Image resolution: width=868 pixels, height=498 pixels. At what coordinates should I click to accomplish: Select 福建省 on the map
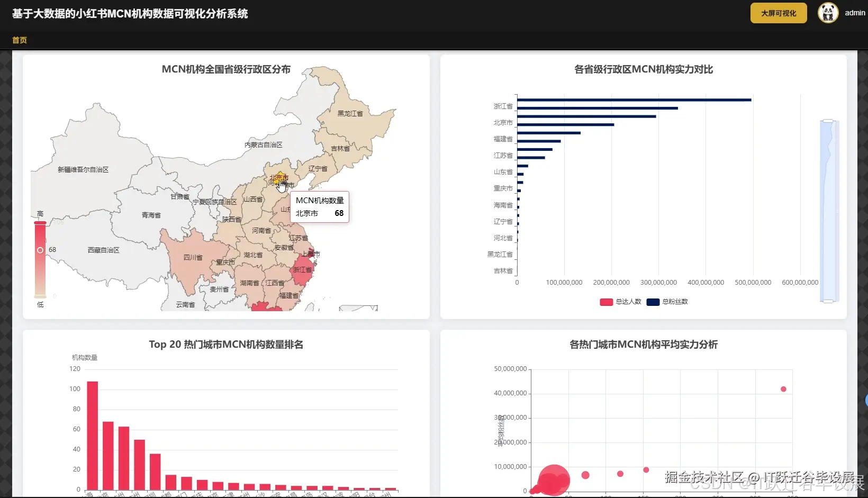(288, 296)
